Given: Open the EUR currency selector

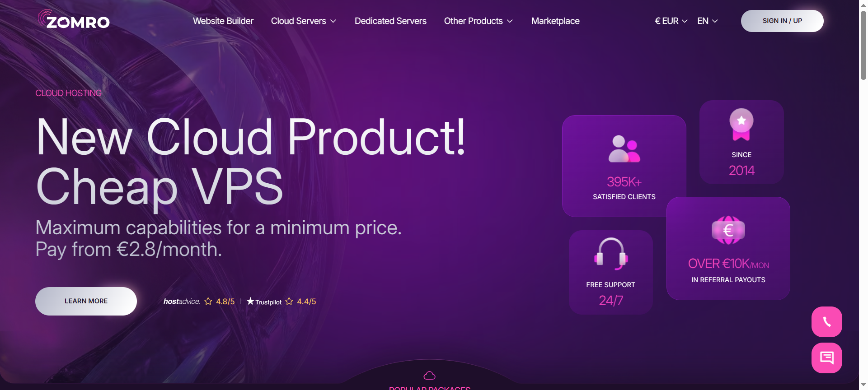Looking at the screenshot, I should (671, 21).
